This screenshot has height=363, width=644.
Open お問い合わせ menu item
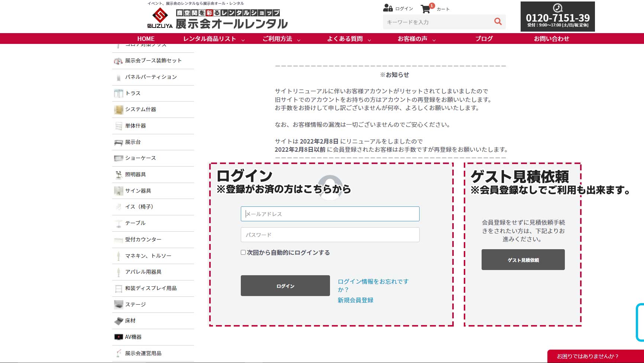551,39
